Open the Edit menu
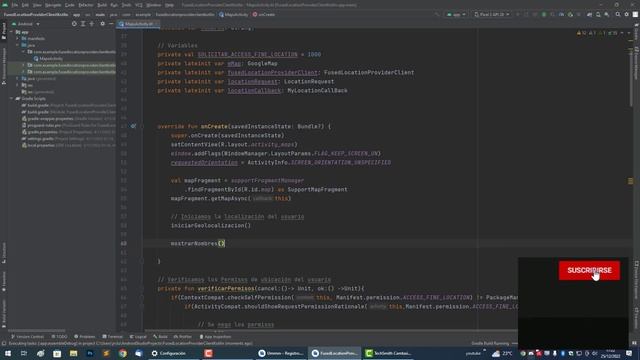Image resolution: width=640 pixels, height=360 pixels. (25, 5)
